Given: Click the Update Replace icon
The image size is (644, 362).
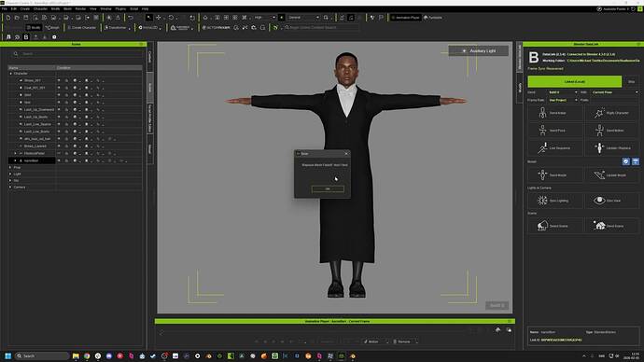Looking at the screenshot, I should 599,147.
